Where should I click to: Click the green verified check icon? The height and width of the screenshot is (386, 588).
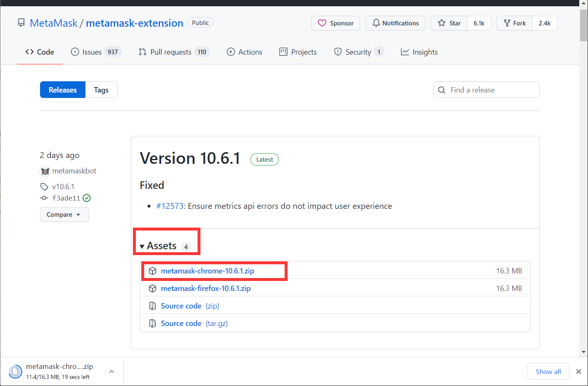coord(87,198)
